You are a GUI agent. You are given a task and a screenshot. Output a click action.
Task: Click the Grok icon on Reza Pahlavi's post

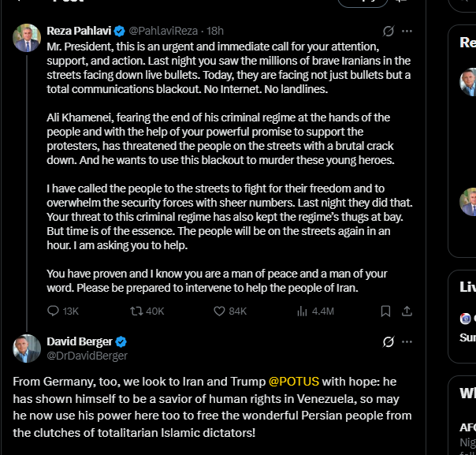click(388, 32)
